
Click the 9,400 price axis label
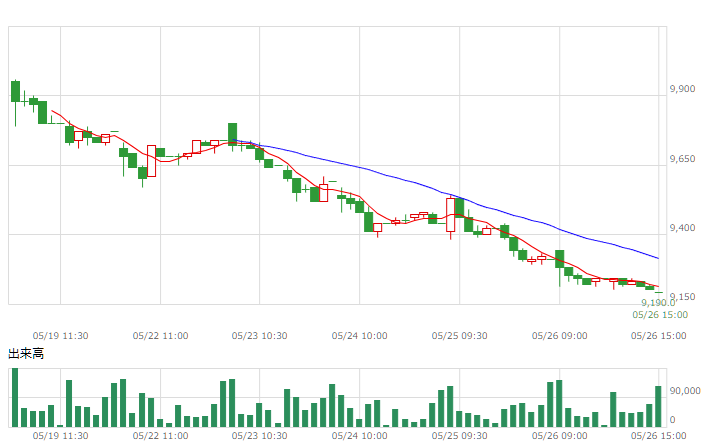point(682,228)
